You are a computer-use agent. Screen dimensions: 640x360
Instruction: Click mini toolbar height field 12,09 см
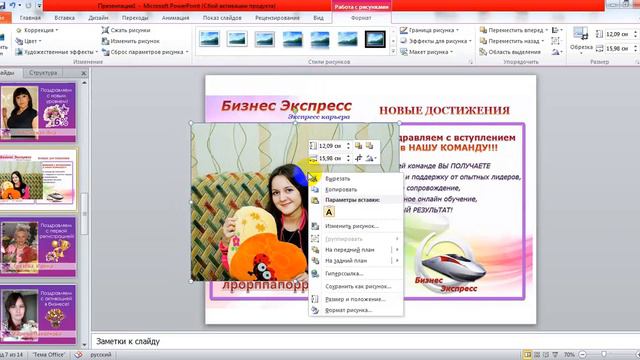(x=331, y=146)
